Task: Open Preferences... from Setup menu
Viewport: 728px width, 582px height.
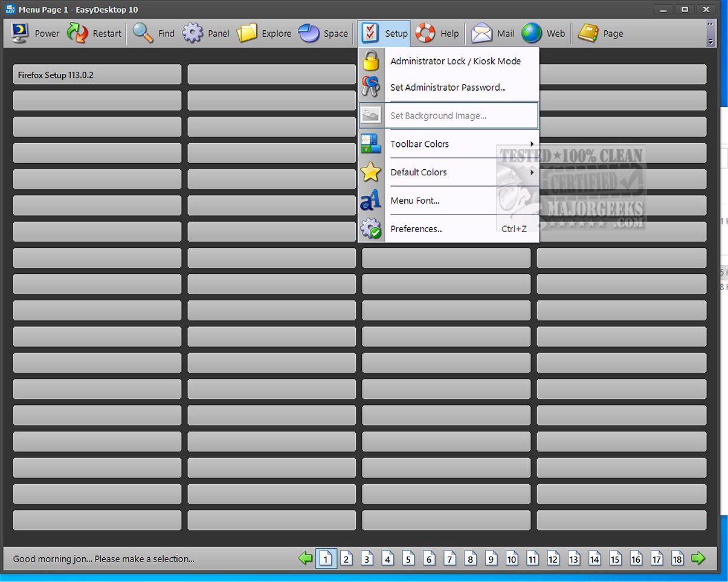Action: (x=448, y=229)
